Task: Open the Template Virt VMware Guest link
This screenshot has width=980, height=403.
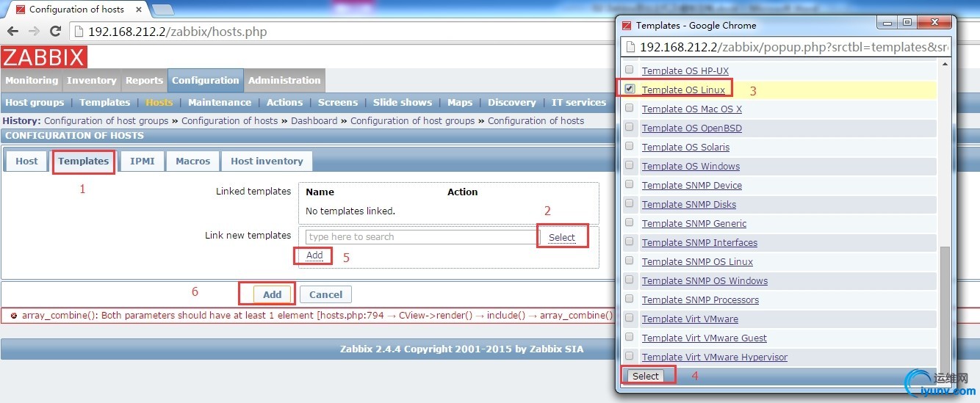Action: click(x=705, y=338)
